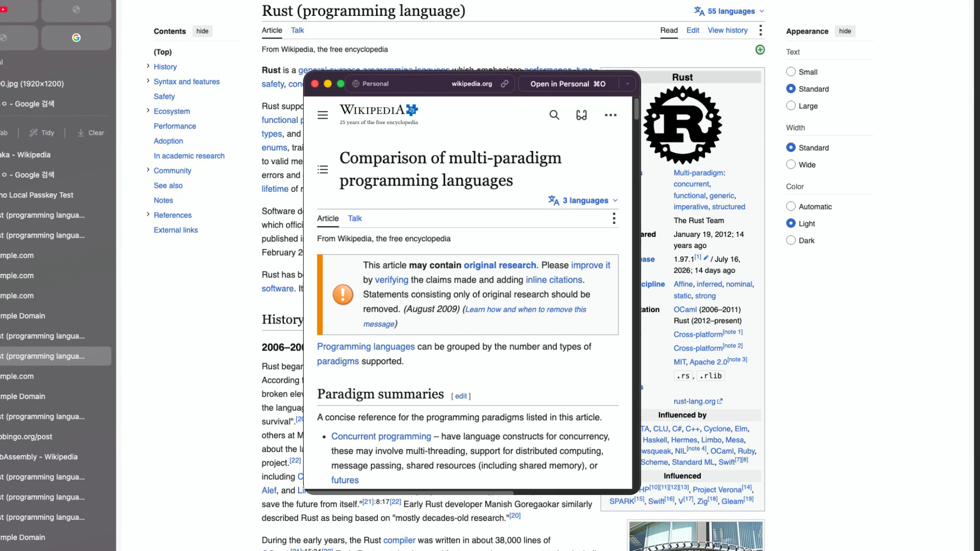Viewport: 980px width, 551px height.
Task: Click the Open in Personal button
Action: point(568,84)
